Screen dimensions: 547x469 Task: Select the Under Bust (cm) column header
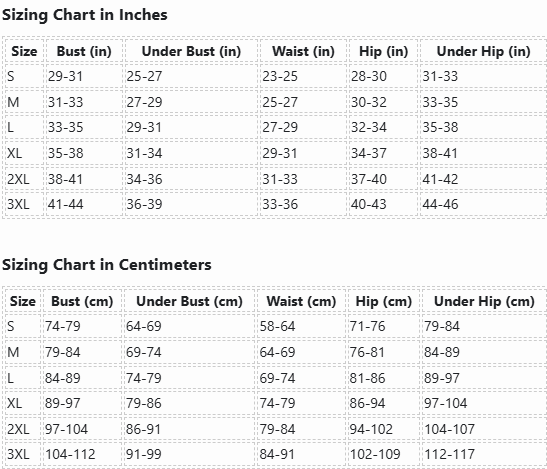(189, 301)
